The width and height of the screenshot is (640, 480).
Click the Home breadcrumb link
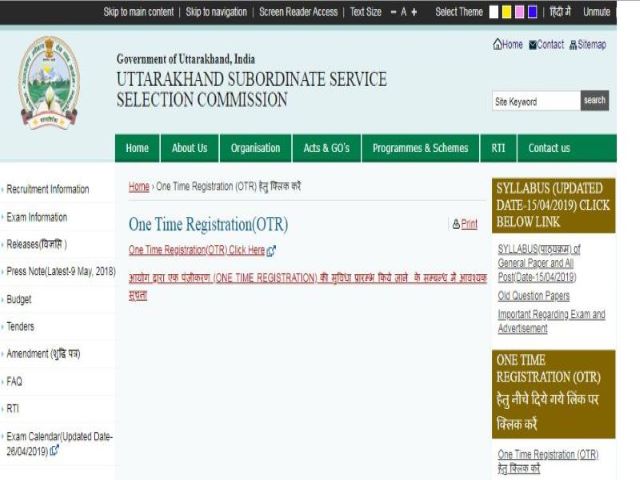pyautogui.click(x=139, y=187)
